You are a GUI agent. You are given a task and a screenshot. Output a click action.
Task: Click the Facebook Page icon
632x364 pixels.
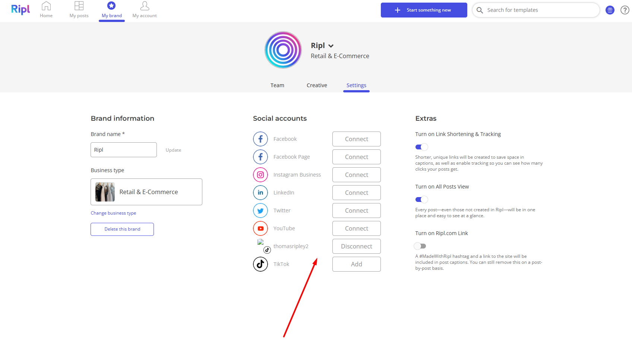(x=260, y=157)
